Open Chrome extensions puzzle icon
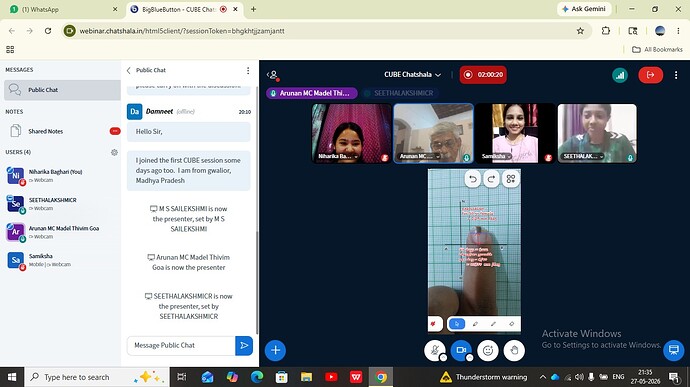690x387 pixels. tap(606, 31)
